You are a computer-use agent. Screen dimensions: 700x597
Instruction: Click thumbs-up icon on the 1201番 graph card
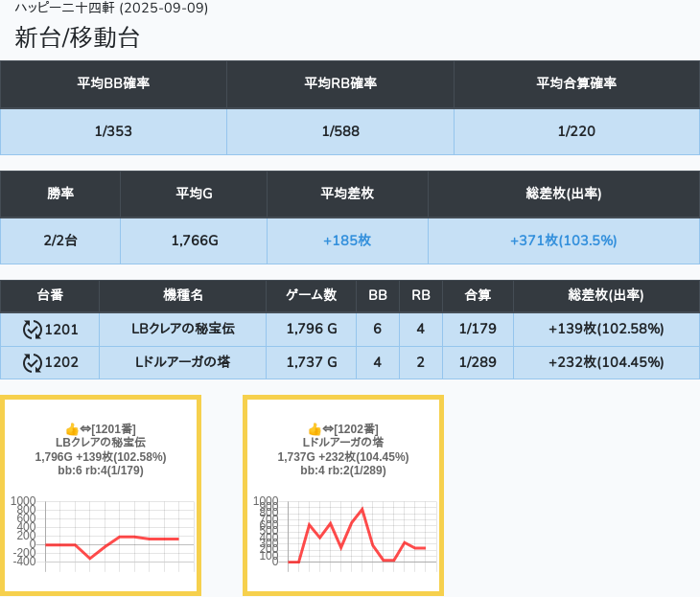coord(71,428)
